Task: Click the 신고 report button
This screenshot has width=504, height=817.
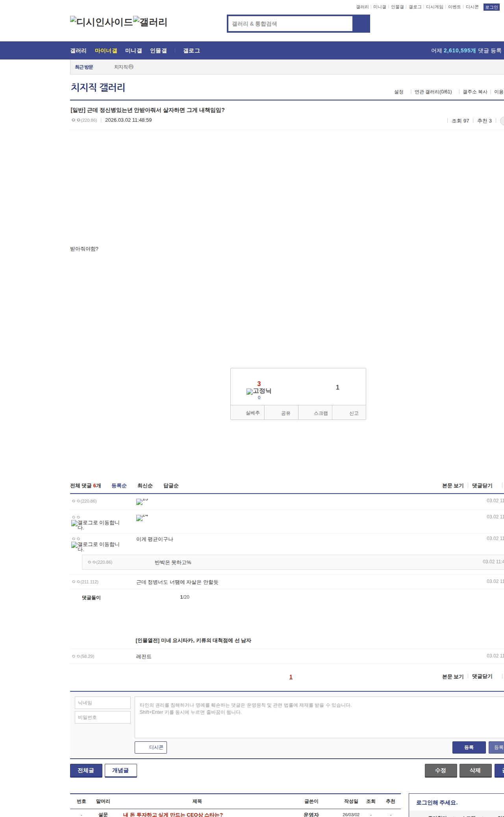Action: [x=354, y=413]
